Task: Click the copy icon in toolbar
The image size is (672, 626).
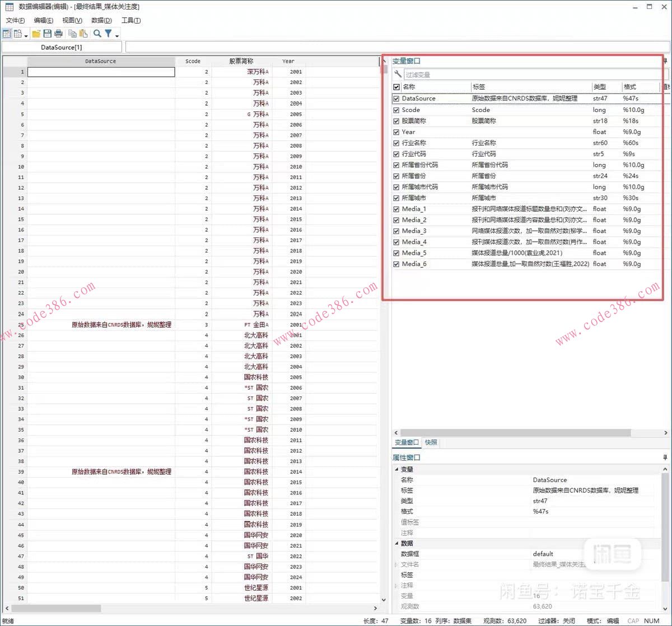Action: (72, 34)
